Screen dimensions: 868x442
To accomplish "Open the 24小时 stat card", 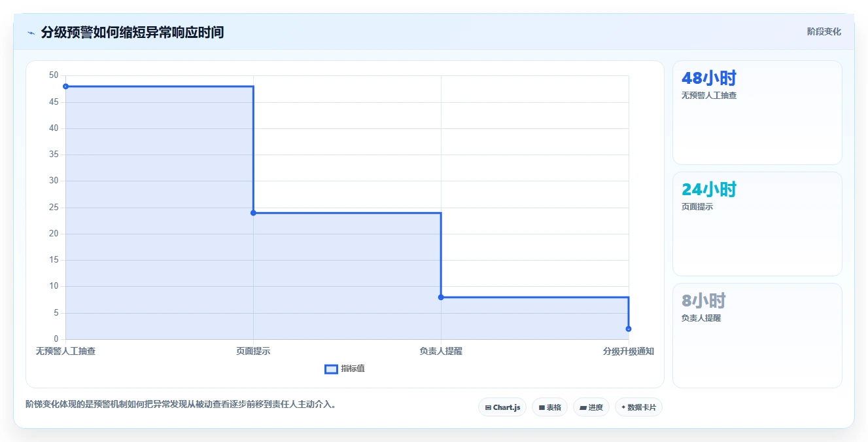I will pos(757,224).
